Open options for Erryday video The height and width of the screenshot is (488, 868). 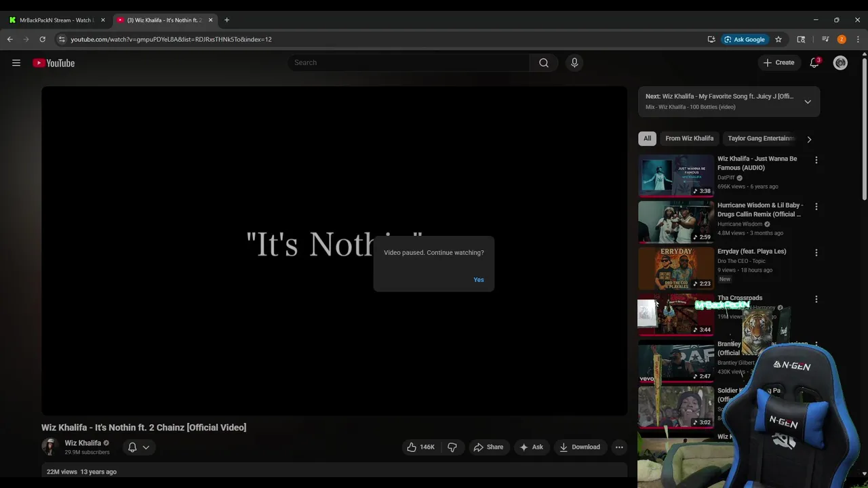[816, 253]
